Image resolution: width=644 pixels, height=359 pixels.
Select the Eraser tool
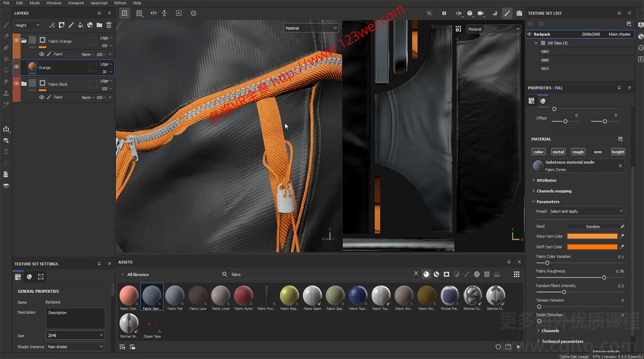6,37
